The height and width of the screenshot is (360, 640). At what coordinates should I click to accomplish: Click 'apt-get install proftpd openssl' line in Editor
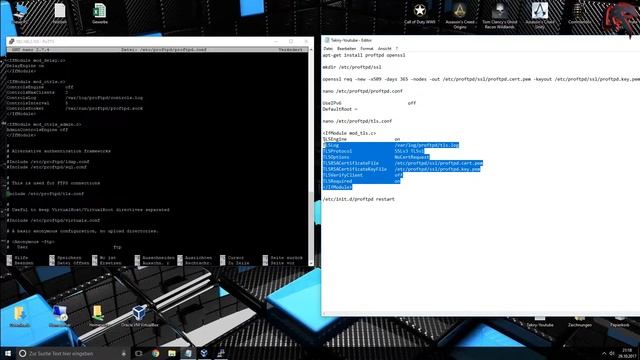coord(364,55)
